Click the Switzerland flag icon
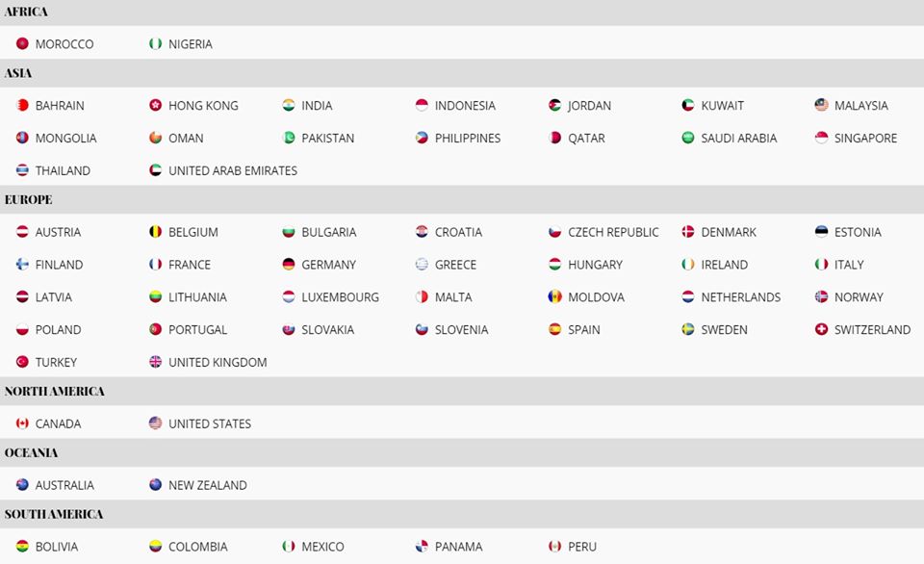Viewport: 924px width, 564px height. 821,329
